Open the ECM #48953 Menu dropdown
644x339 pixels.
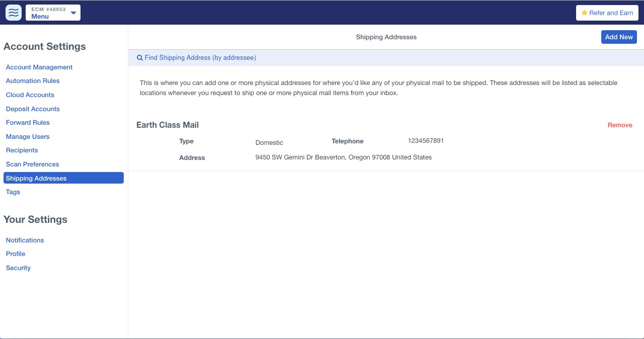53,13
